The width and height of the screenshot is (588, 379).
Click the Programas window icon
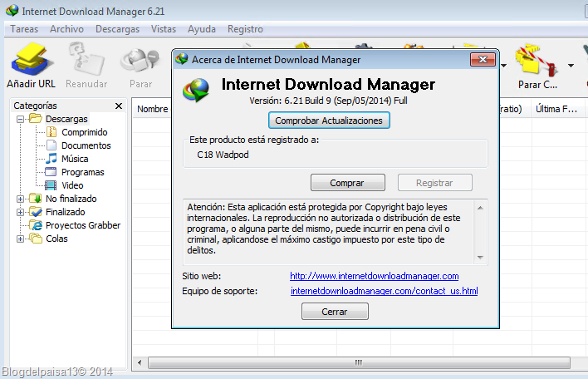51,172
